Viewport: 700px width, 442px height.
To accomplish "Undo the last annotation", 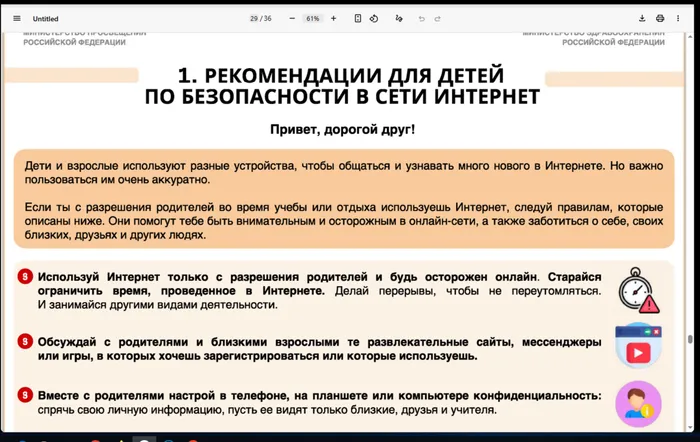I will (422, 18).
